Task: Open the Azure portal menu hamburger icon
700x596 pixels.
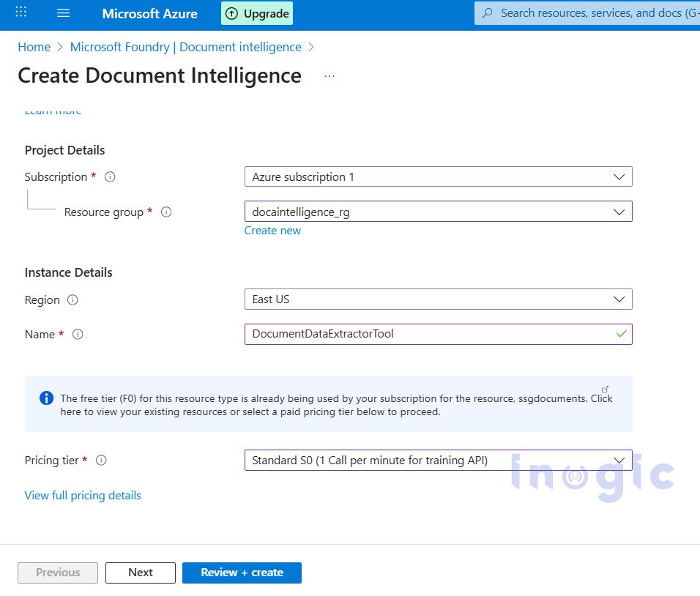Action: click(x=64, y=12)
